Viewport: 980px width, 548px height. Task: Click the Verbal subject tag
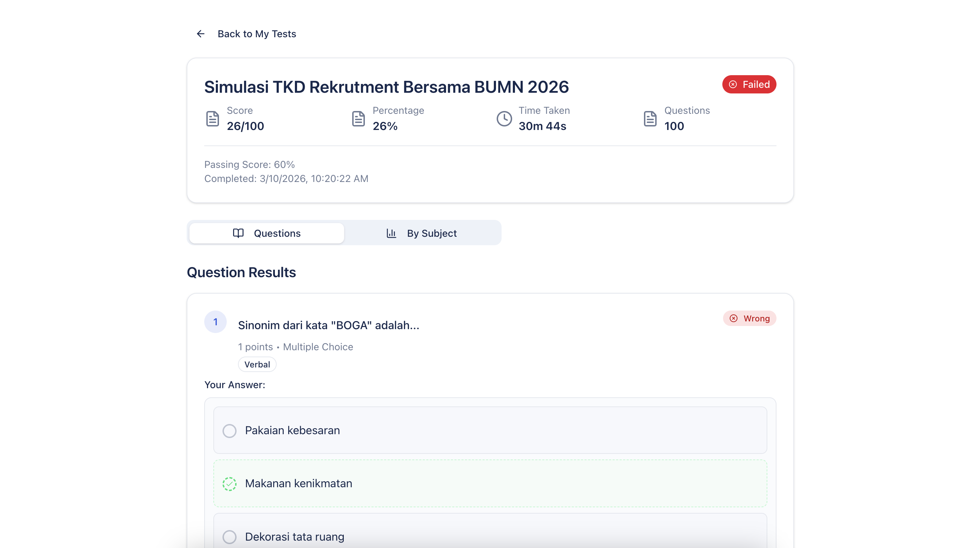point(257,364)
